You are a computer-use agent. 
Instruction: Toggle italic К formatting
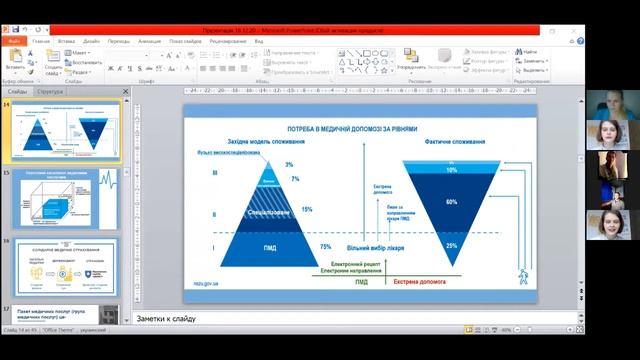[120, 69]
